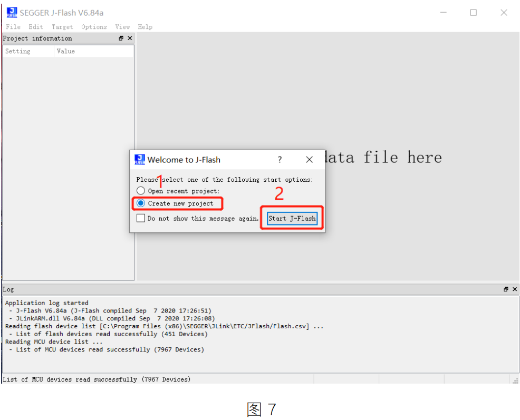
Task: Close the Project information panel
Action: (x=130, y=38)
